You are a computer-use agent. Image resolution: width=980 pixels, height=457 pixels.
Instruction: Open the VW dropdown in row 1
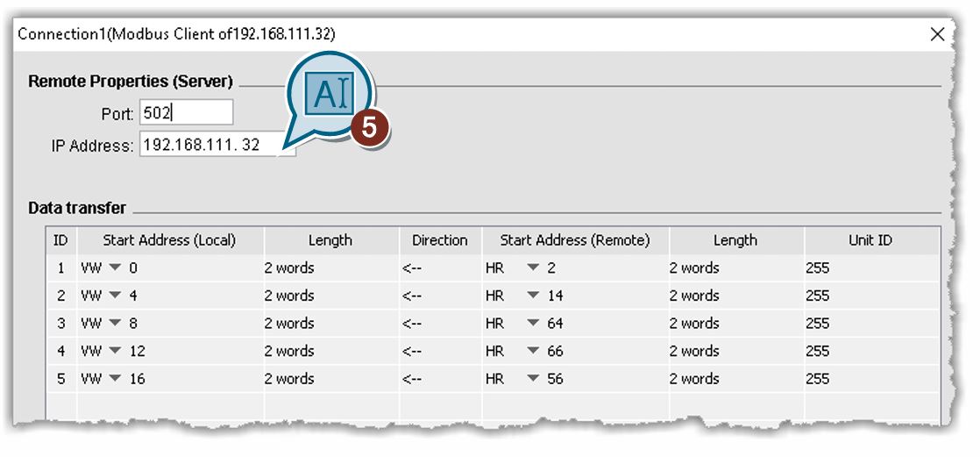[x=115, y=268]
